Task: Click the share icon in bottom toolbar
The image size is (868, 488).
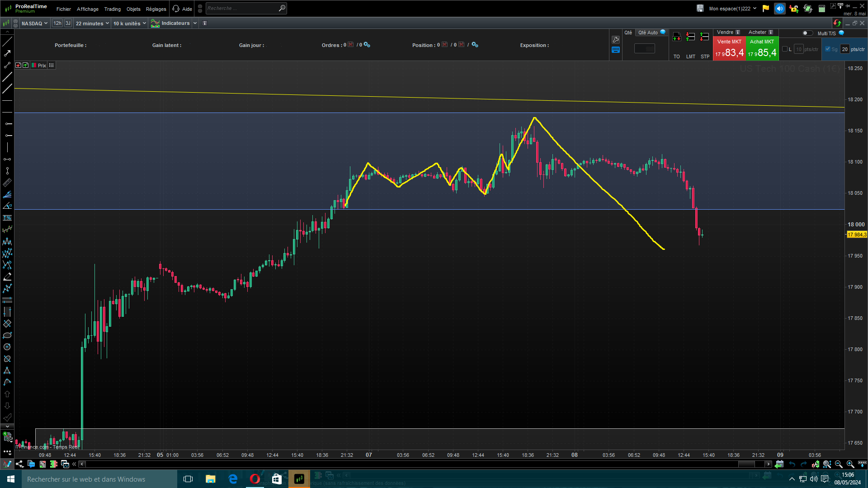Action: pos(19,464)
